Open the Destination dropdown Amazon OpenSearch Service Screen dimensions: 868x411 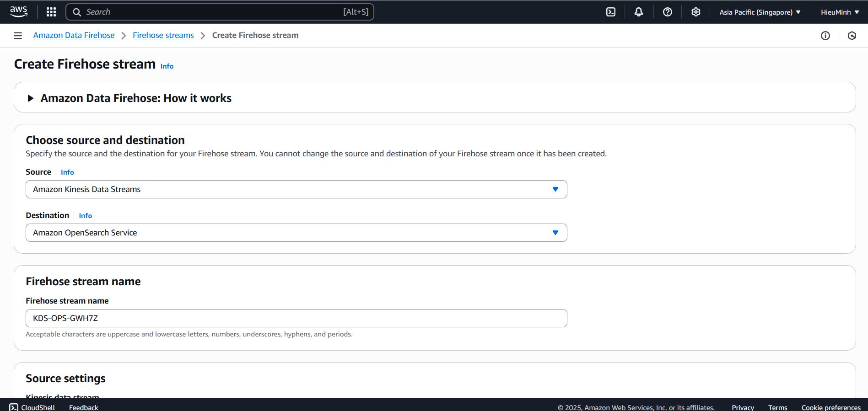297,233
